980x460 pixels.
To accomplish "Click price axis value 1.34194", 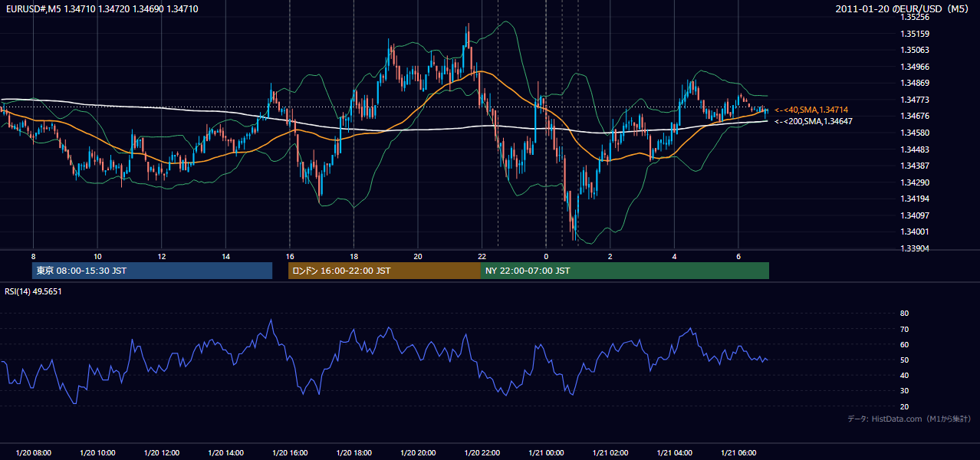I will coord(914,199).
